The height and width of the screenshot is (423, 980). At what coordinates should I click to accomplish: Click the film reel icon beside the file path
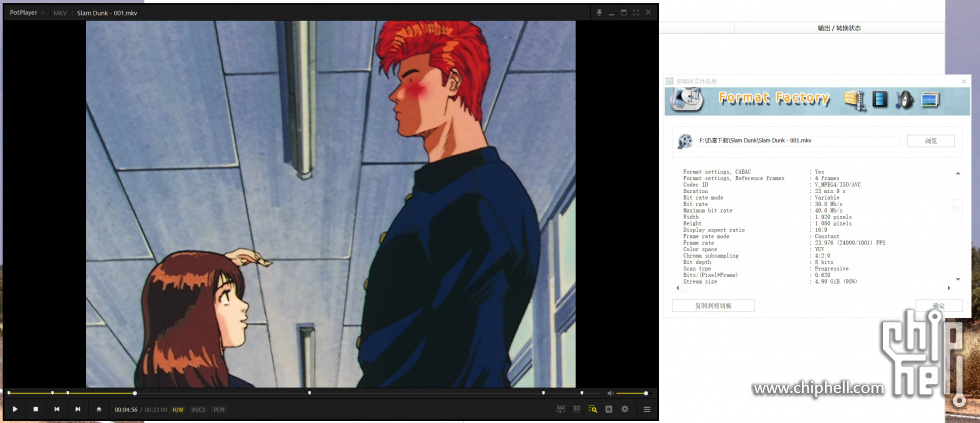[x=685, y=142]
